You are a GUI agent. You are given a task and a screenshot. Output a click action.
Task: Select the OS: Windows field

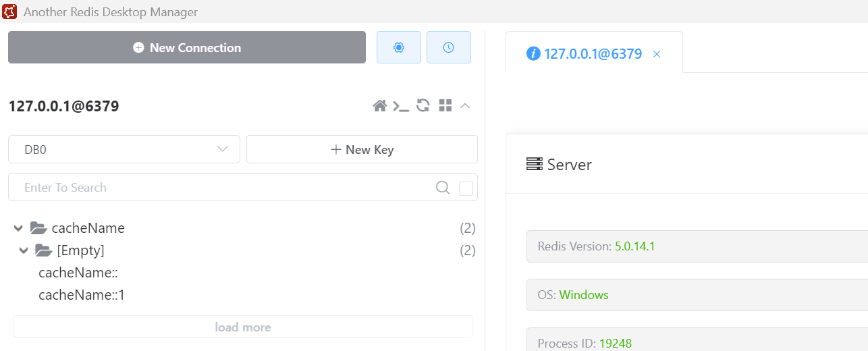point(697,295)
